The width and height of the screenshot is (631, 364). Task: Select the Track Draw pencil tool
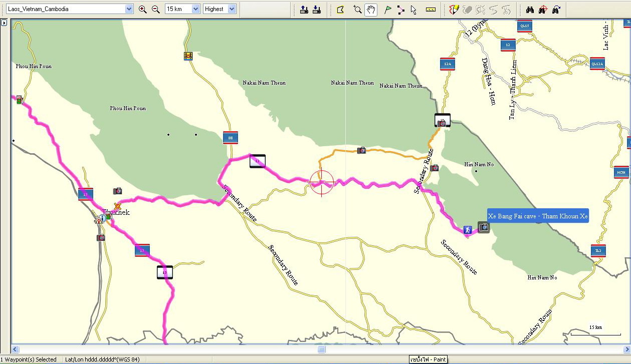point(454,9)
